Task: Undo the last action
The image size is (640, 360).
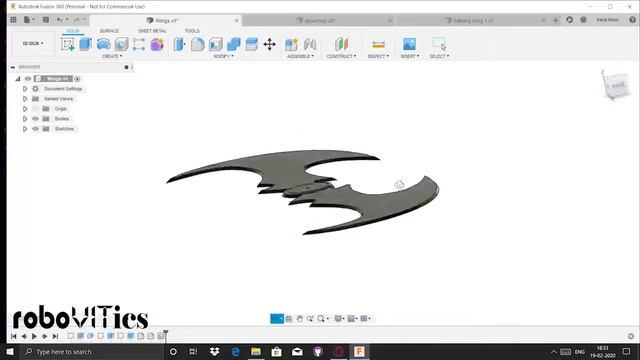Action: pos(60,20)
